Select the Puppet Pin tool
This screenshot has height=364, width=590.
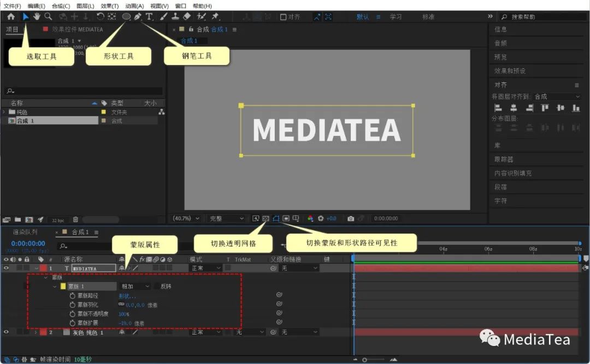(x=215, y=16)
